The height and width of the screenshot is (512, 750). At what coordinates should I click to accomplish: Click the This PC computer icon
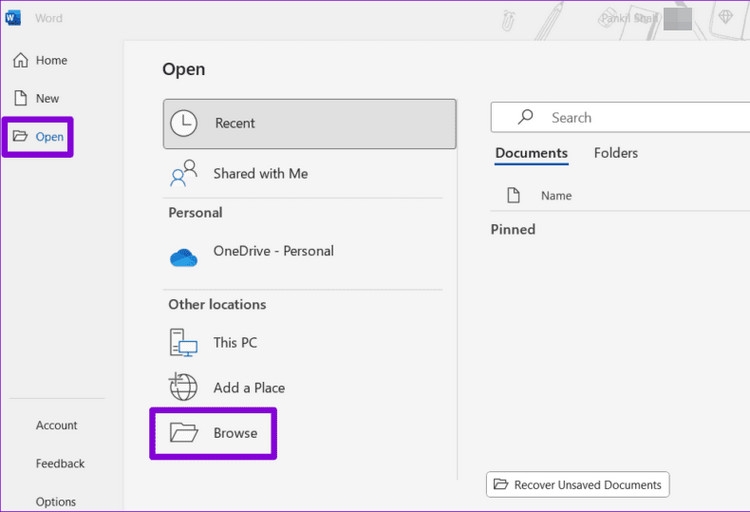pyautogui.click(x=184, y=343)
